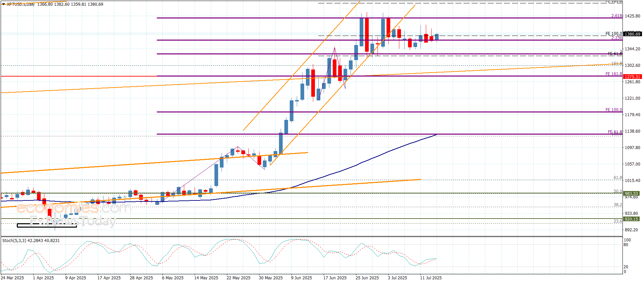Click the 933.80 price axis label
The image size is (644, 282).
(x=631, y=214)
